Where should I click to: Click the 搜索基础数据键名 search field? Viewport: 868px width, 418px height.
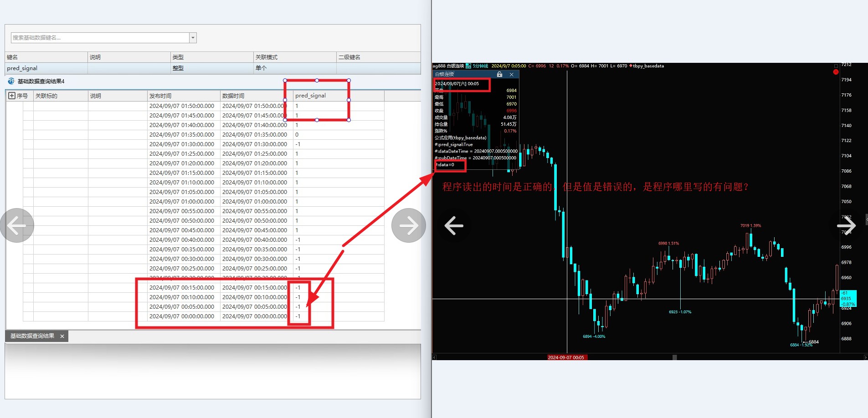click(x=100, y=38)
